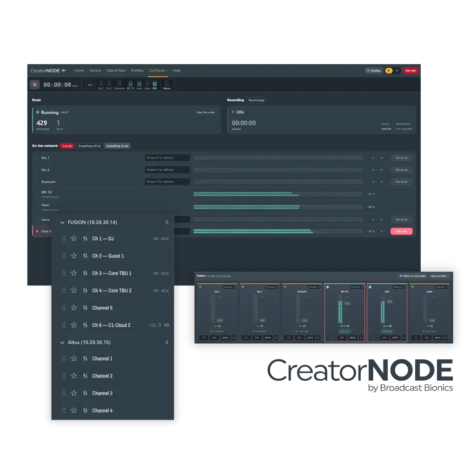
Task: Favorite Ch 1 — DJ with star icon
Action: pos(74,238)
